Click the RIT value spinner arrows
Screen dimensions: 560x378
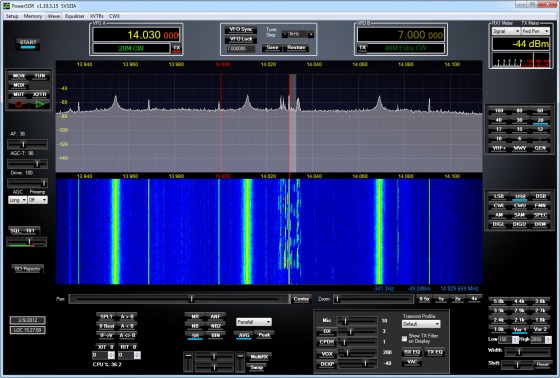137,355
